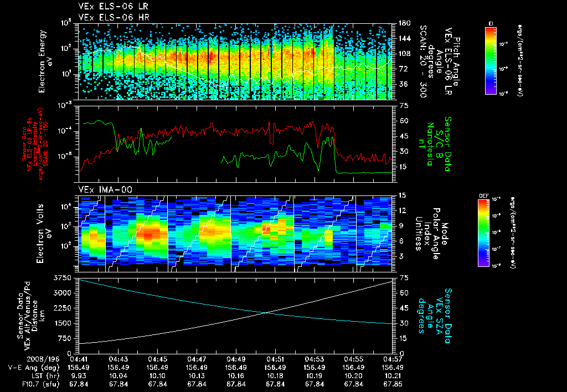Select the 04:43 time tick label
Viewport: 567px width, 392px height.
pos(118,359)
